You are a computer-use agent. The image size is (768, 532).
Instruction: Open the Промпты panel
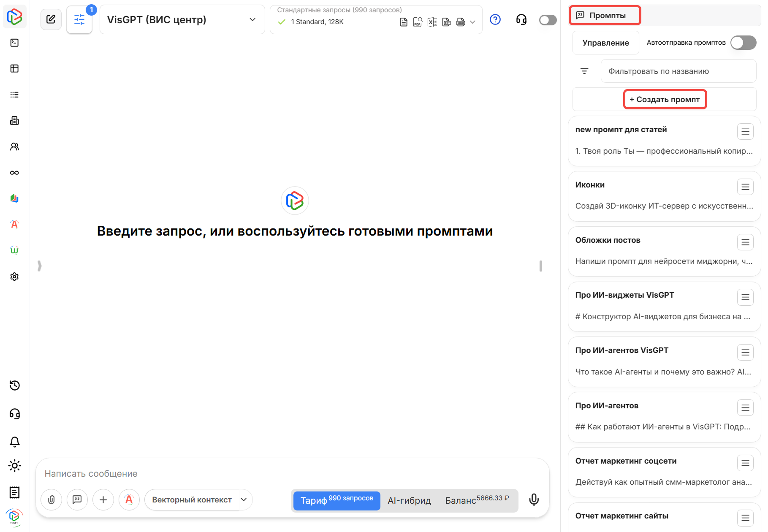[x=605, y=15]
